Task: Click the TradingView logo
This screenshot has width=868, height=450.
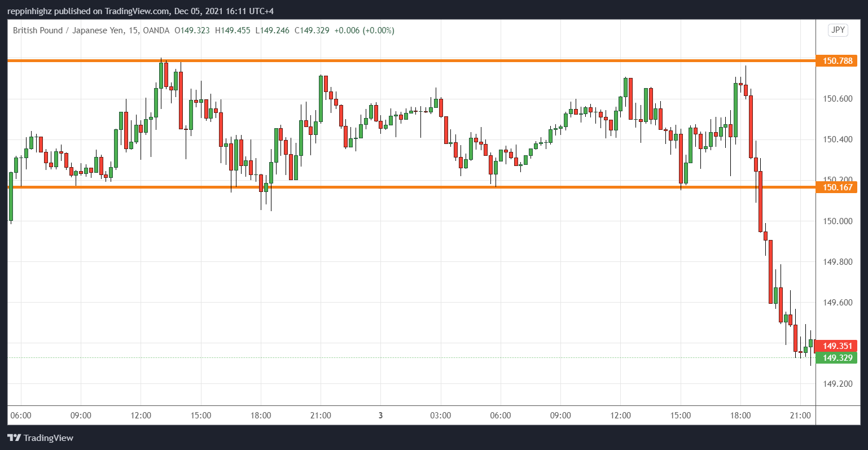Action: 40,438
